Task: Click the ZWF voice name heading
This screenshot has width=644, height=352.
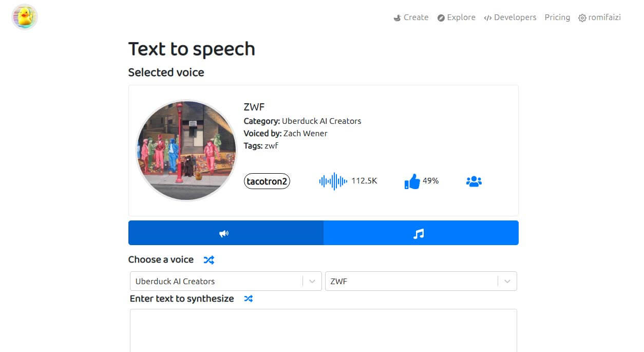Action: click(x=254, y=107)
